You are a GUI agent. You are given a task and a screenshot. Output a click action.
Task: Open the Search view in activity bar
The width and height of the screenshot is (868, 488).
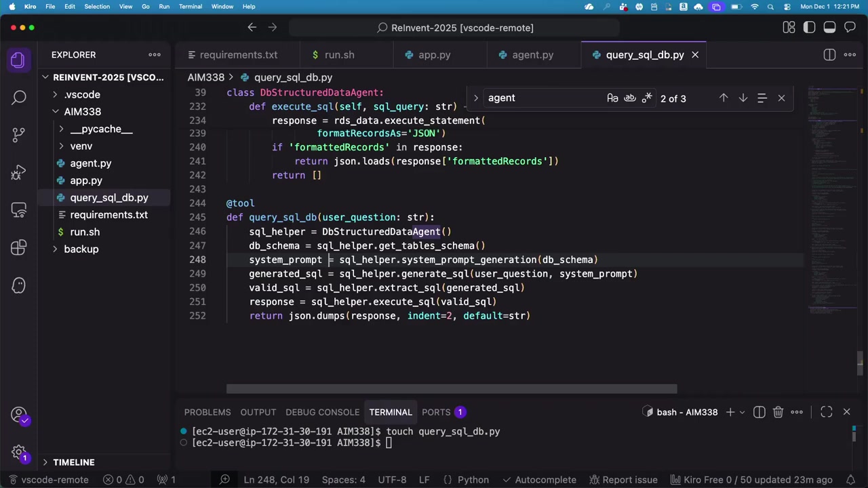click(x=18, y=98)
